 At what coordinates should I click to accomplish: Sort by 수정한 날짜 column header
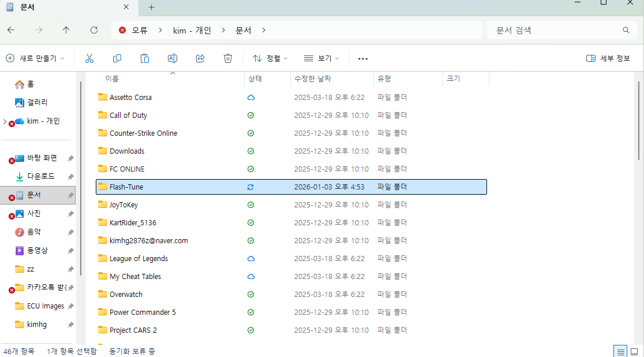[x=313, y=79]
